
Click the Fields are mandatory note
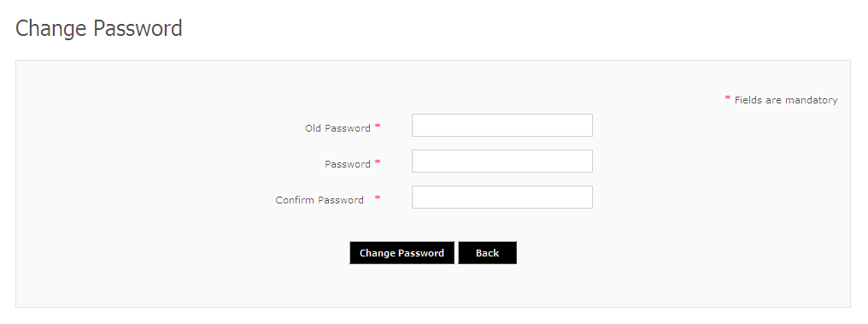point(785,100)
